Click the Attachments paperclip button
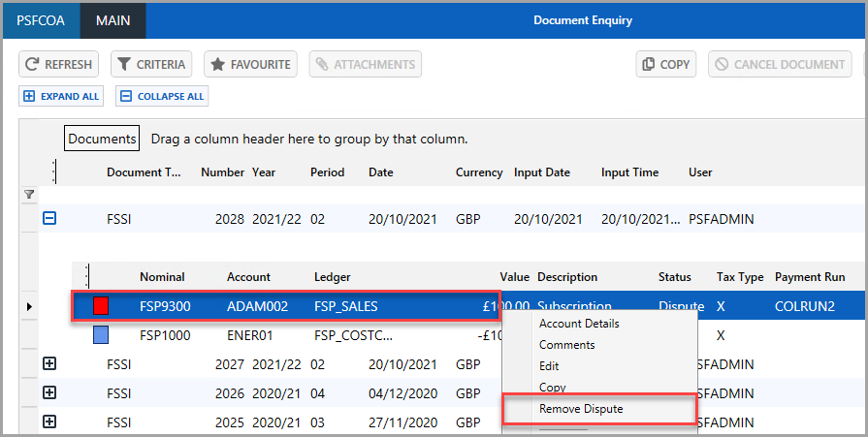868x437 pixels. click(x=366, y=64)
